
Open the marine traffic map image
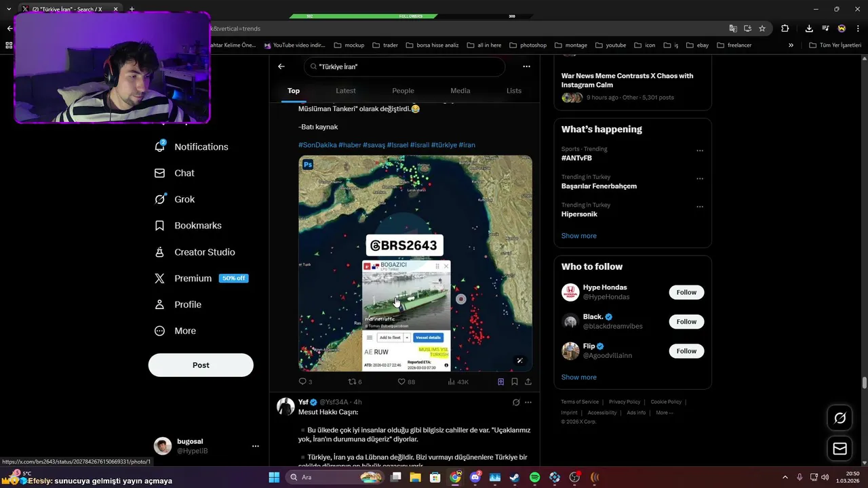pyautogui.click(x=415, y=263)
